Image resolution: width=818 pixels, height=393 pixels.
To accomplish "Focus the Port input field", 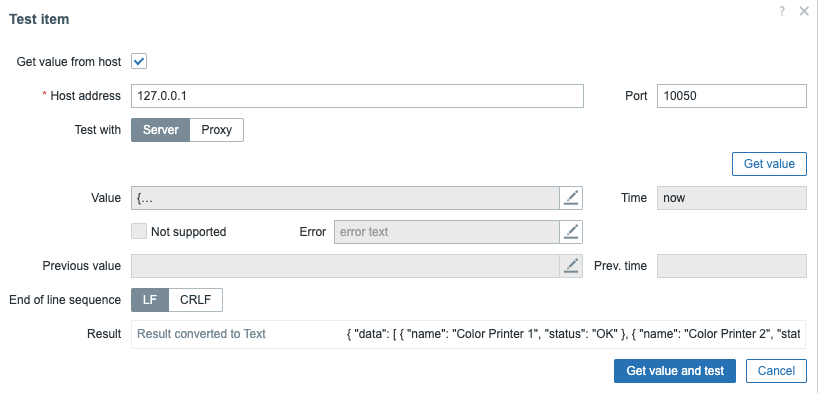I will point(732,96).
